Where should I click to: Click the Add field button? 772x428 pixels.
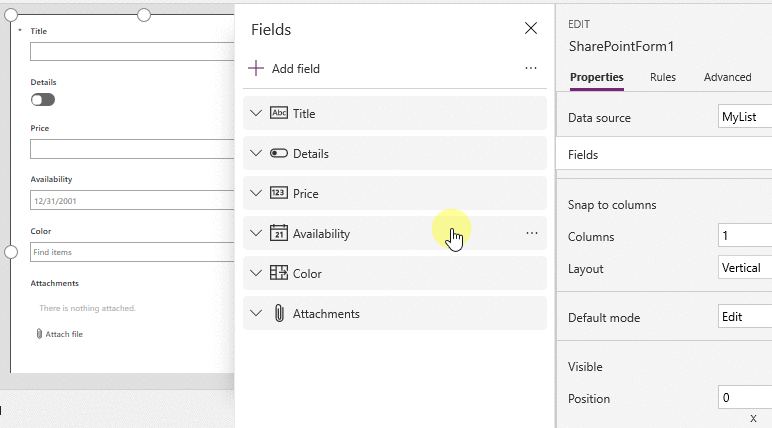295,69
